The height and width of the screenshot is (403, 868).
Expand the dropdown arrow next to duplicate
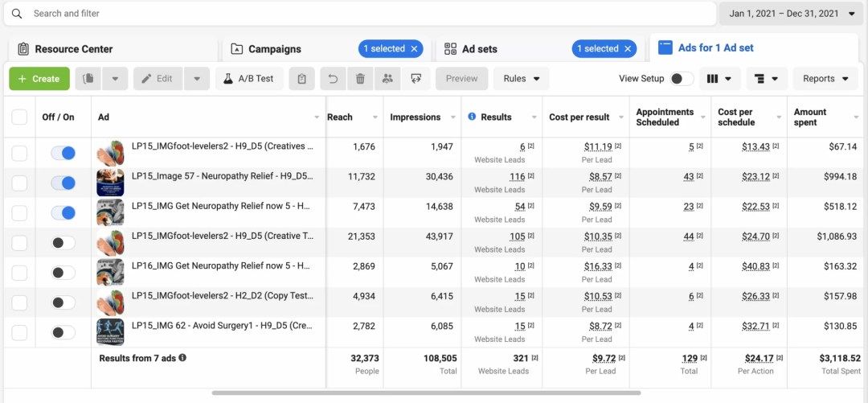[x=115, y=79]
